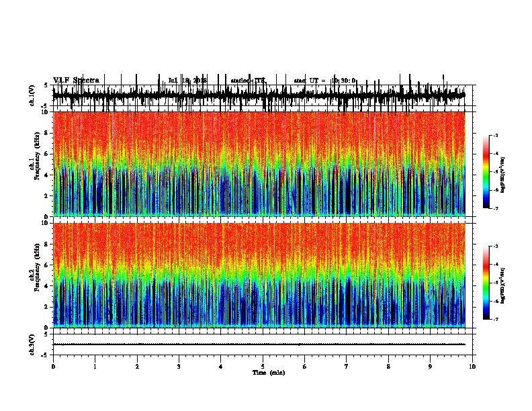Click the 'VLF Spectra' title text
Viewport: 532px width, 411px height.
click(77, 80)
